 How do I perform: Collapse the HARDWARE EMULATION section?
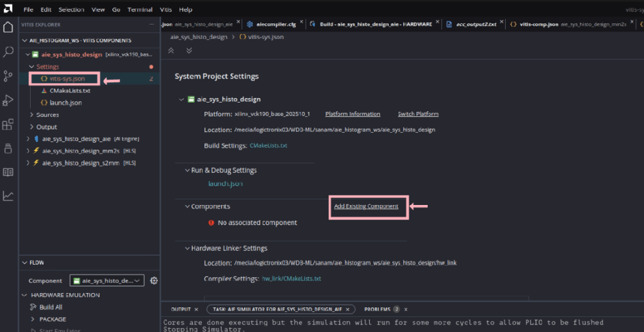coord(26,295)
